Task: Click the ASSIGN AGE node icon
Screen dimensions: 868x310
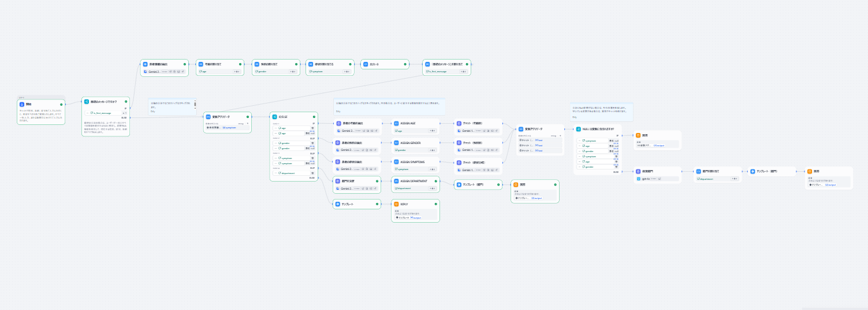Action: click(396, 123)
